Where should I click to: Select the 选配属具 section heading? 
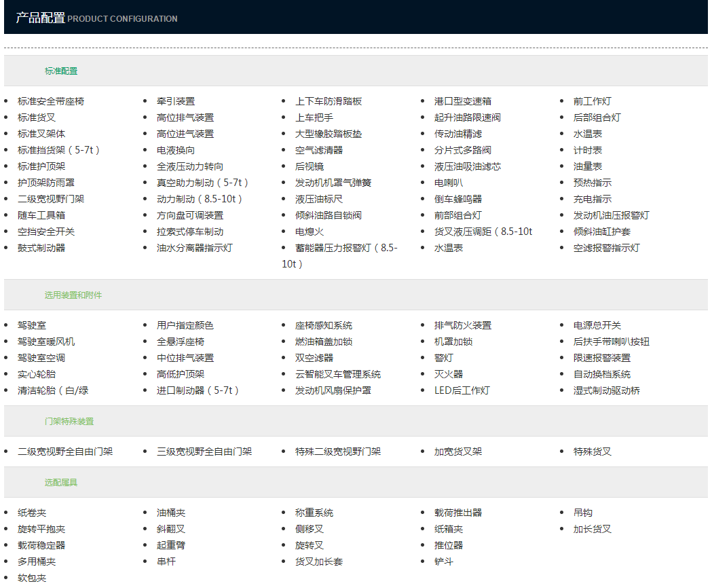click(61, 483)
